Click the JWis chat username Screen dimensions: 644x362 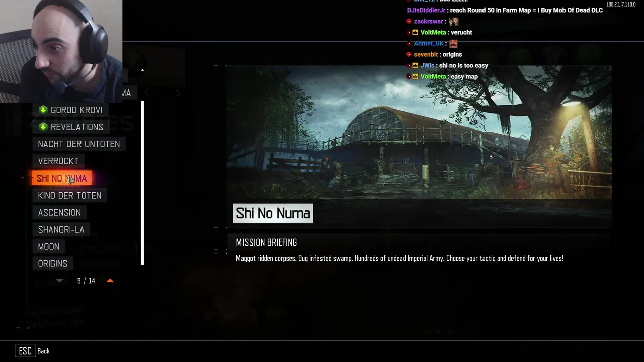click(427, 65)
